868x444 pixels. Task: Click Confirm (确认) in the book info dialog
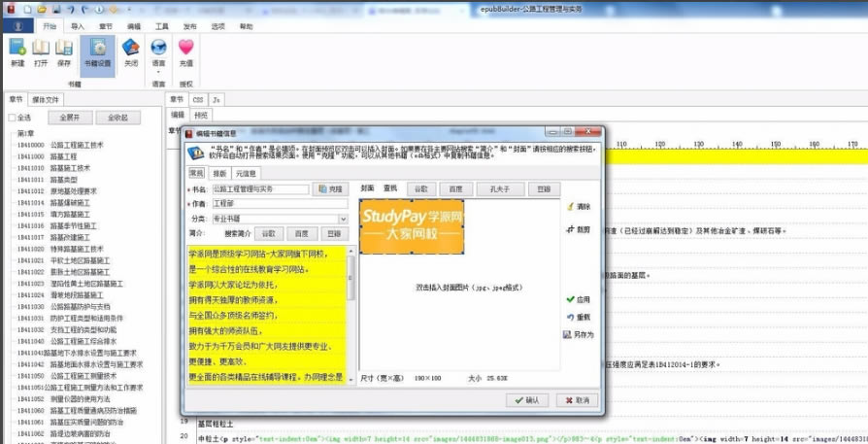pyautogui.click(x=527, y=399)
